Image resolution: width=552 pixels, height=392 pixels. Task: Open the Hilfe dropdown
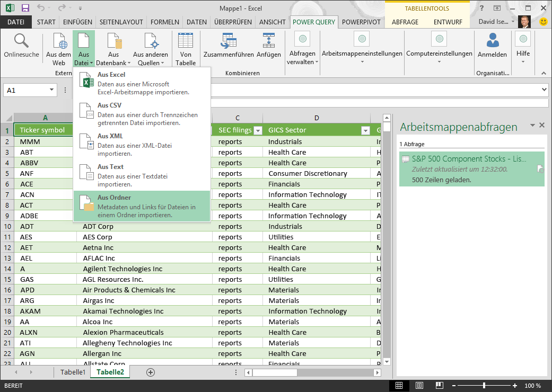click(x=523, y=49)
